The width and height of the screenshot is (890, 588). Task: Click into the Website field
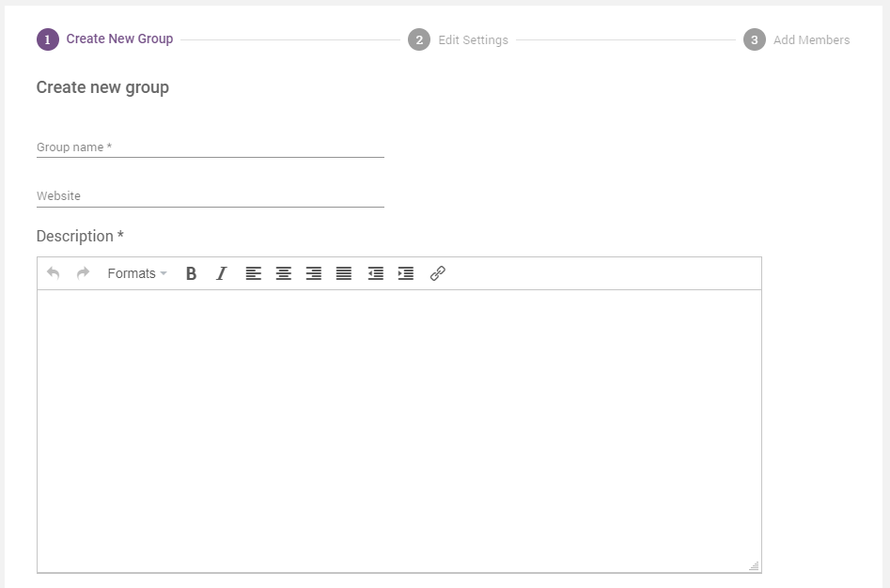click(210, 196)
